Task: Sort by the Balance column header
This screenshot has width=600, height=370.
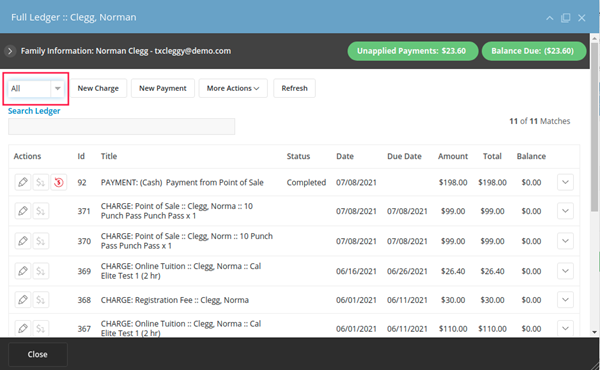Action: coord(531,156)
